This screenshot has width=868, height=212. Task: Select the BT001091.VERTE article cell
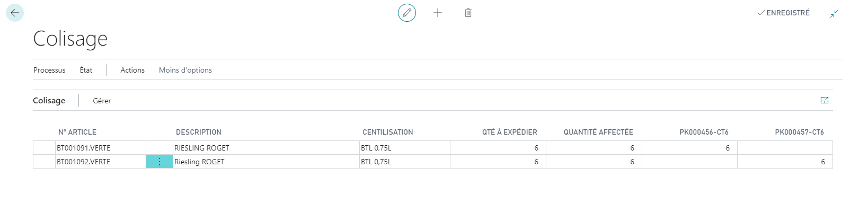click(x=100, y=148)
